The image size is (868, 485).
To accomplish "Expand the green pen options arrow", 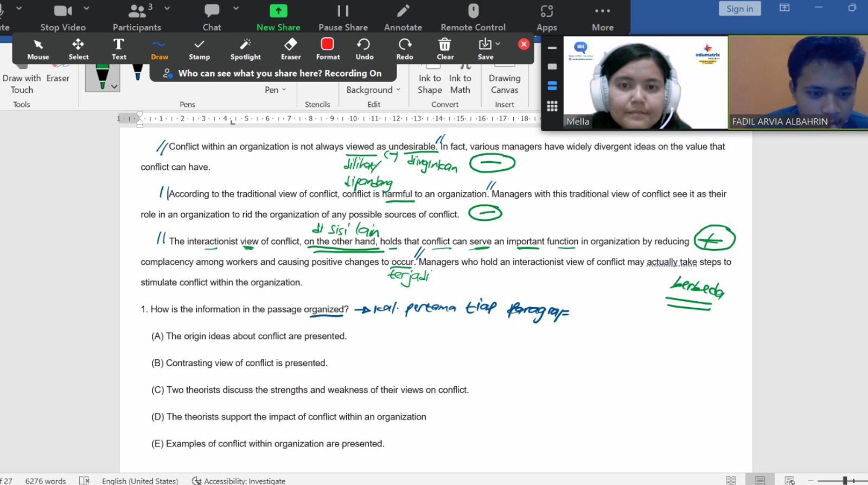I will 114,86.
